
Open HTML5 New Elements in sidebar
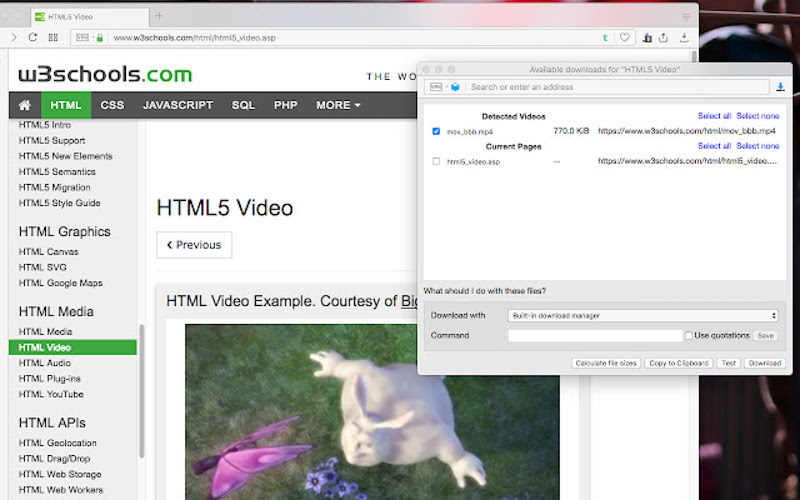pyautogui.click(x=65, y=156)
